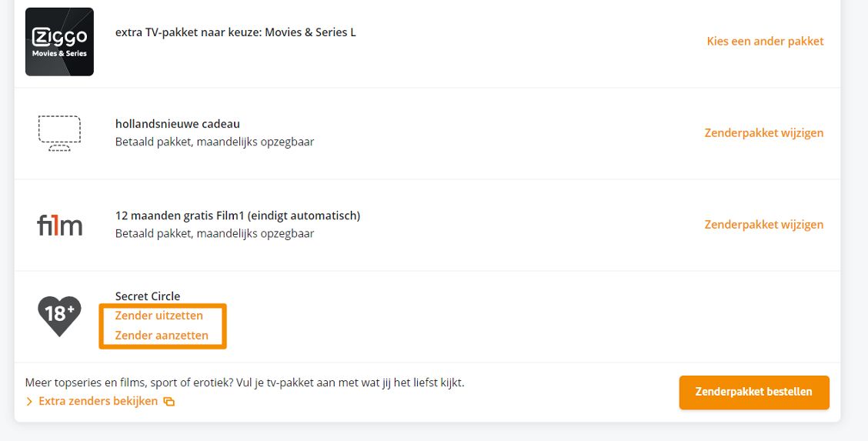868x441 pixels.
Task: Click Betaald pakket text under hollandsnieuwe cadeau
Action: pyautogui.click(x=215, y=142)
